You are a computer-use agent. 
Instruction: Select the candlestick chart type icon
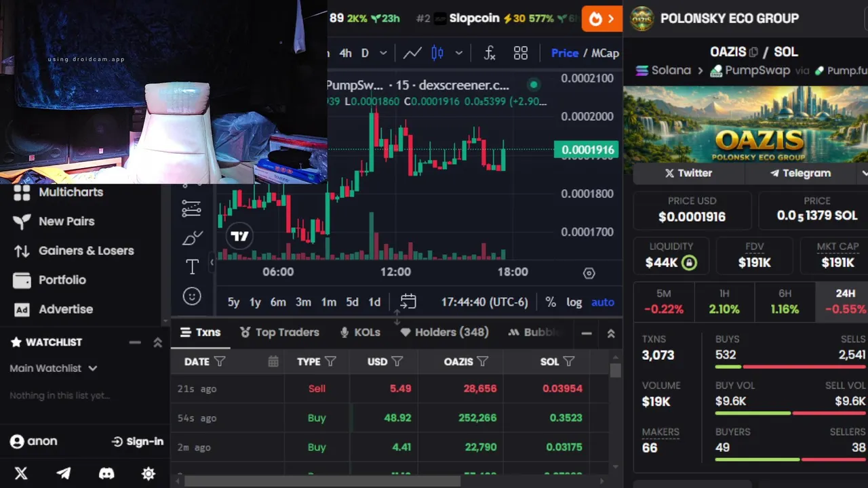pos(437,53)
